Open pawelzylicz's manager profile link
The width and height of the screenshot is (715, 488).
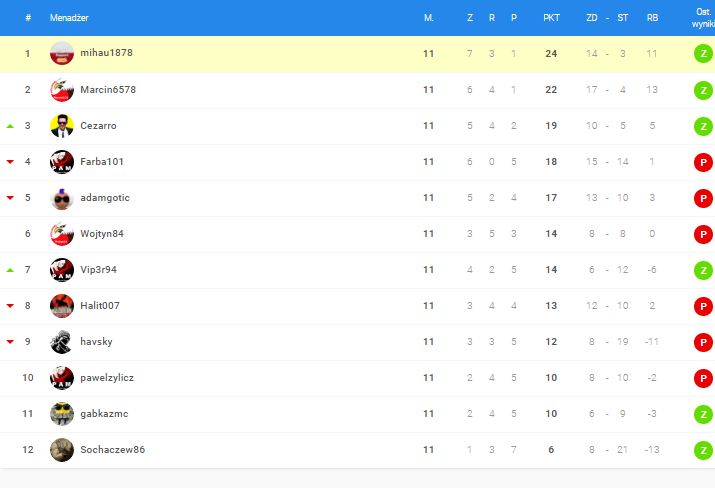tap(109, 378)
